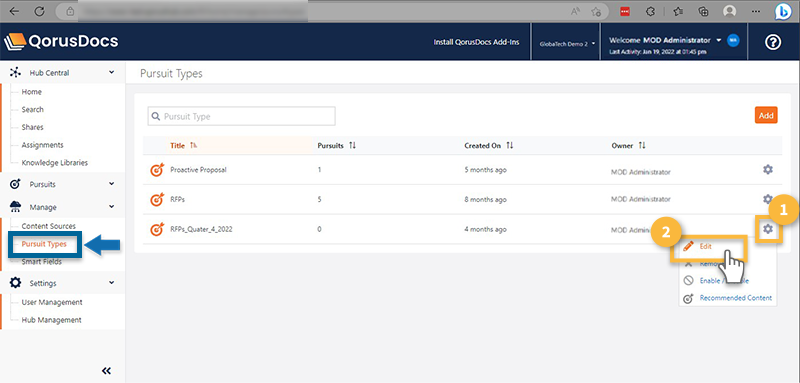The width and height of the screenshot is (800, 383).
Task: Add page to favorites star icon
Action: click(x=596, y=11)
